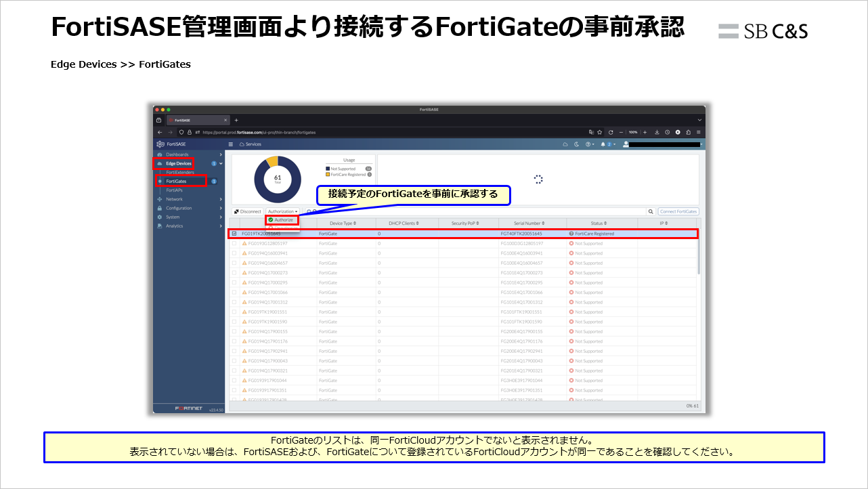Open the Authorization dropdown
868x489 pixels.
[x=283, y=211]
